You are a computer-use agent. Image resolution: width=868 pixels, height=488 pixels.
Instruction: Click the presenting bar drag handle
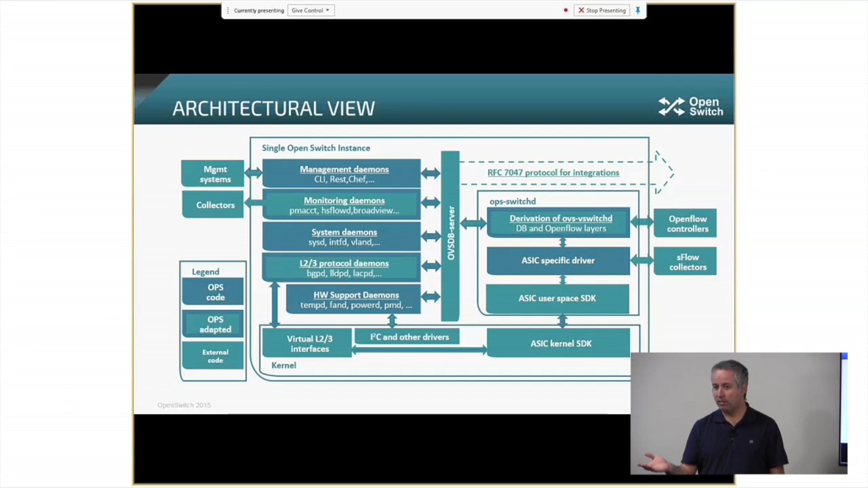pyautogui.click(x=228, y=10)
